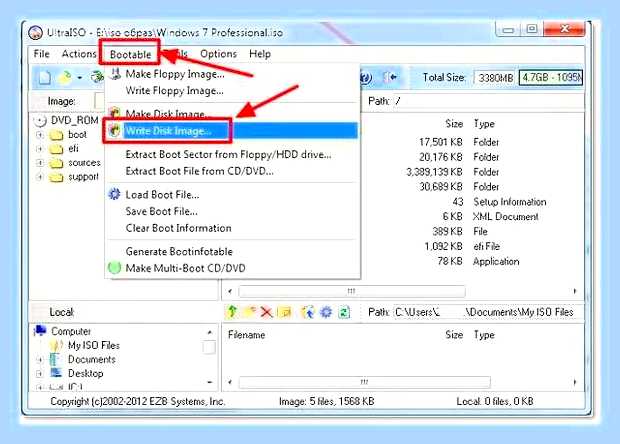
Task: Click the New image toolbar icon
Action: pyautogui.click(x=45, y=77)
